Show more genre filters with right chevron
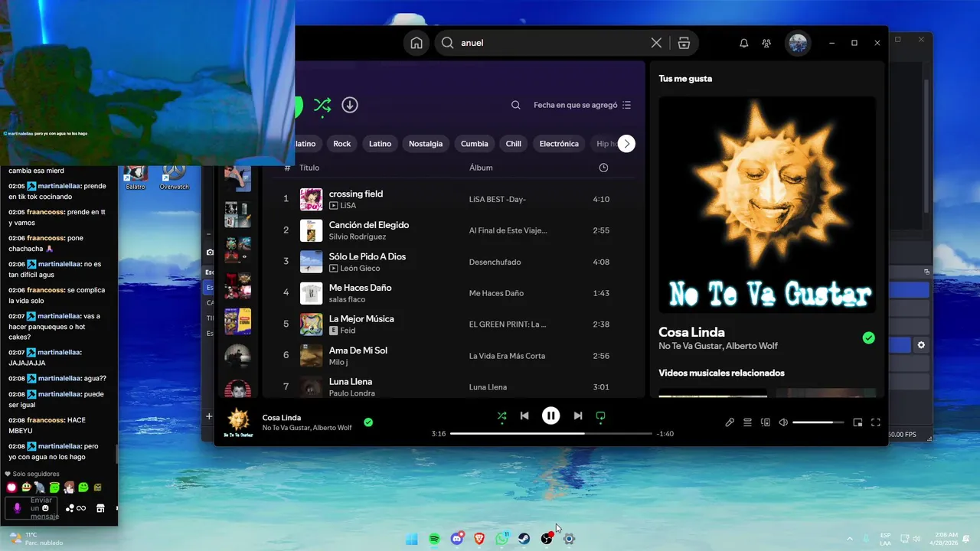The height and width of the screenshot is (551, 980). pos(626,143)
